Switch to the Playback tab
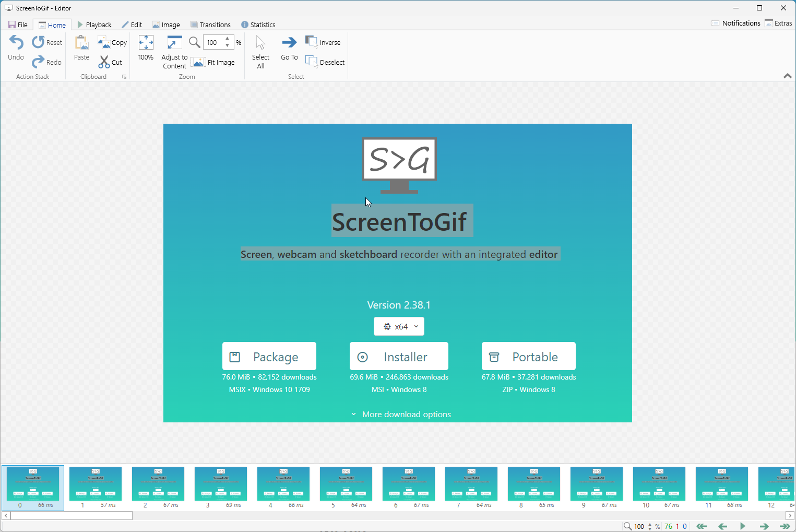 coord(94,25)
